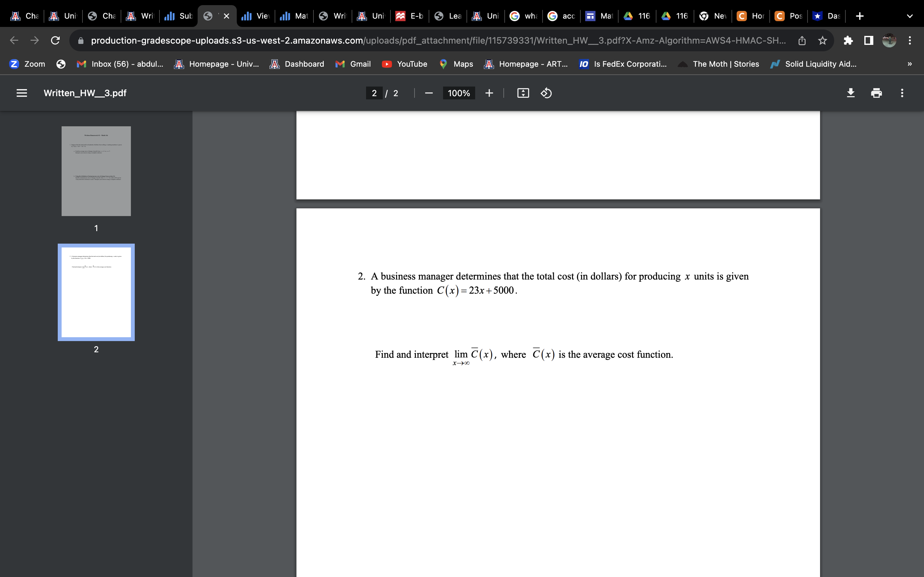The height and width of the screenshot is (577, 924).
Task: Open the PDF viewer more actions menu
Action: (902, 93)
